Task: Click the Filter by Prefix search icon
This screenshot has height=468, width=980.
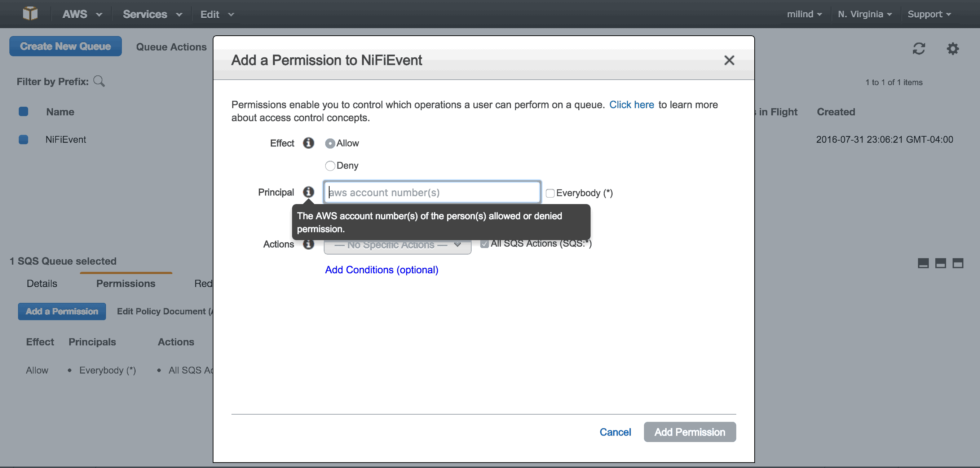Action: (x=99, y=81)
